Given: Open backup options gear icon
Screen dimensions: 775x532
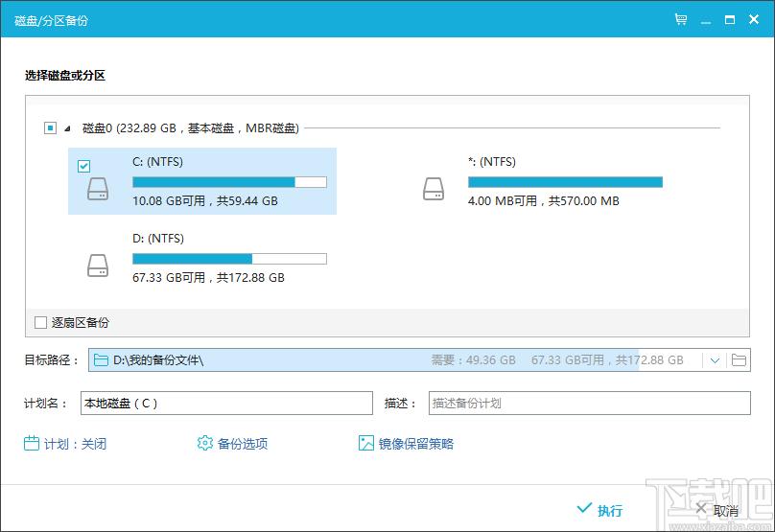Looking at the screenshot, I should pyautogui.click(x=204, y=443).
